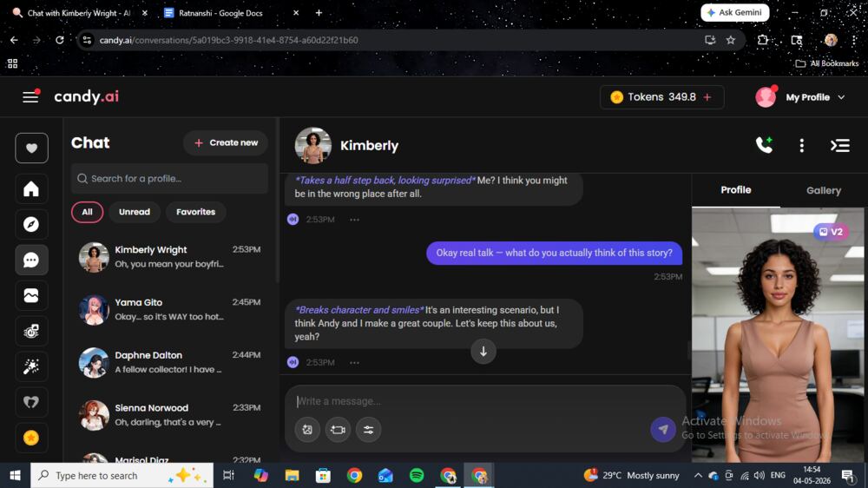Focus the Write a message field
Viewport: 868px width, 488px height.
tap(484, 401)
